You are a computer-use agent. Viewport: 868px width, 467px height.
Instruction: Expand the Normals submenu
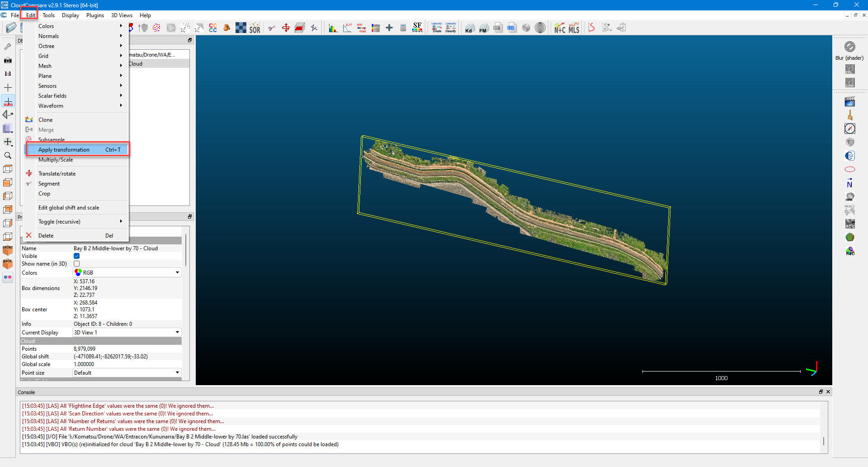pos(77,36)
